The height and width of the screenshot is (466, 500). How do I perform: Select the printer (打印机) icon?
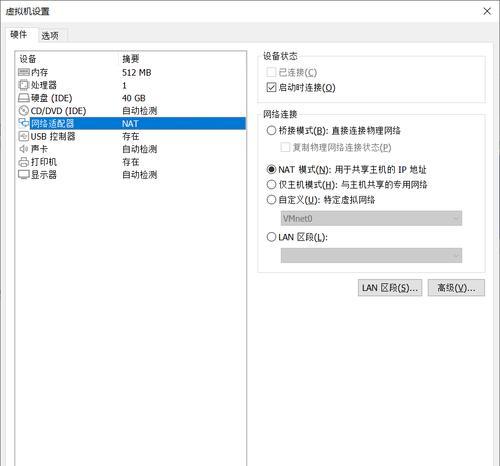(x=24, y=162)
